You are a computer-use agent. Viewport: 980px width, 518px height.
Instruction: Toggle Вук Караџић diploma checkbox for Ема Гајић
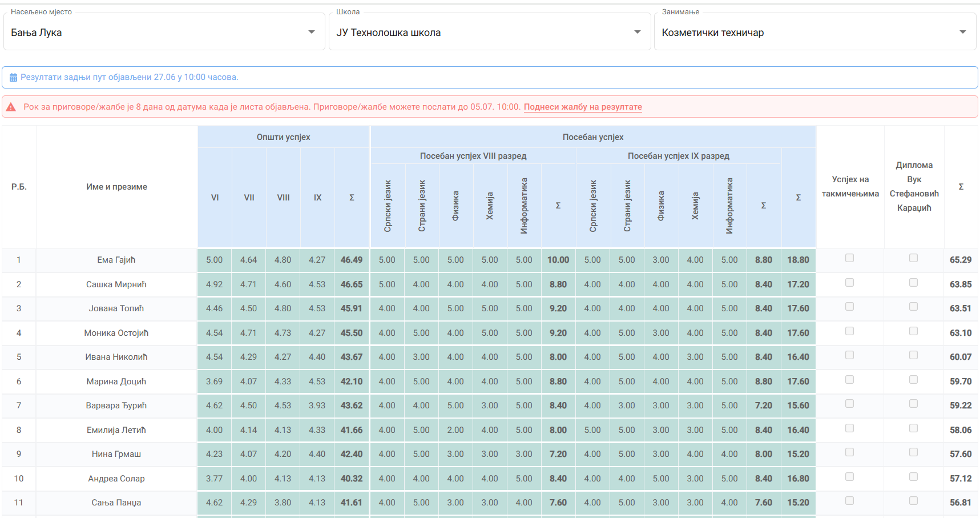pos(913,258)
